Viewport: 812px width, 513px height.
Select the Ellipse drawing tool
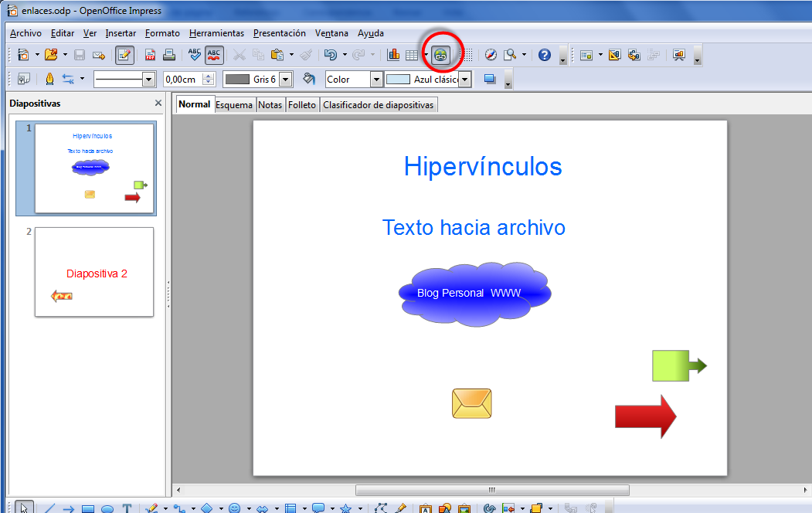(107, 509)
